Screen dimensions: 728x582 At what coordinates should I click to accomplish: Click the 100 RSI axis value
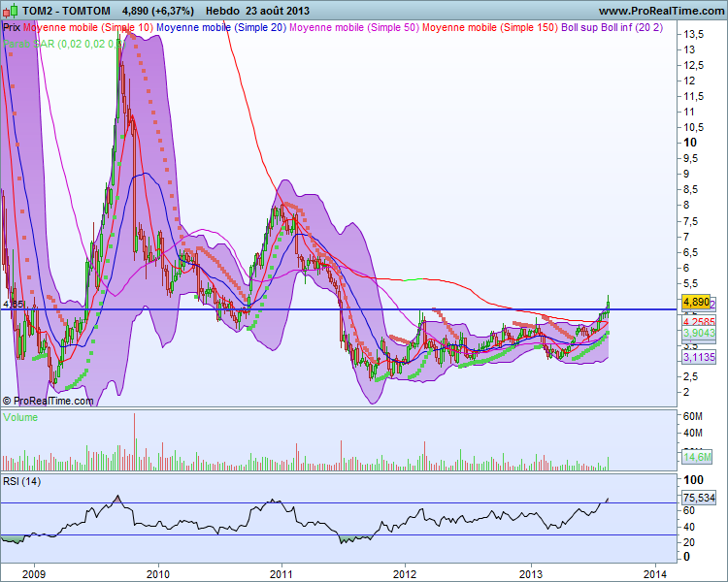694,480
